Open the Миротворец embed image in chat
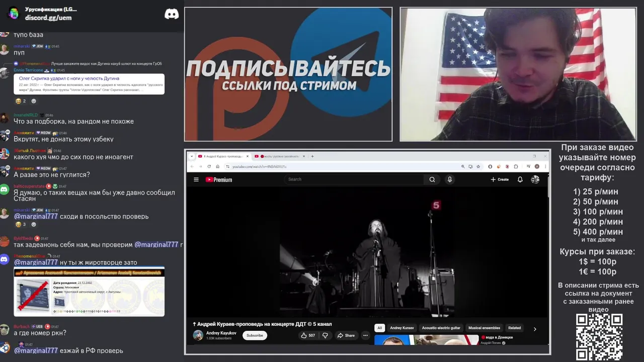This screenshot has width=644, height=362. [x=89, y=292]
